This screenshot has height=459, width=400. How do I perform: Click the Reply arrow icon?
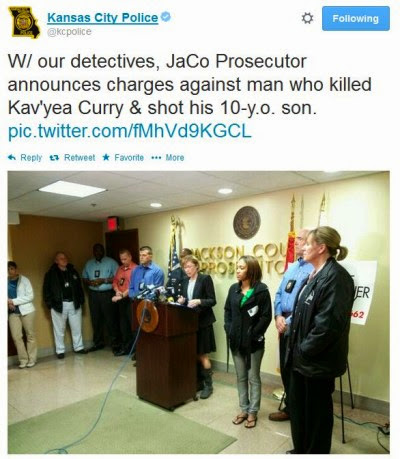point(12,157)
